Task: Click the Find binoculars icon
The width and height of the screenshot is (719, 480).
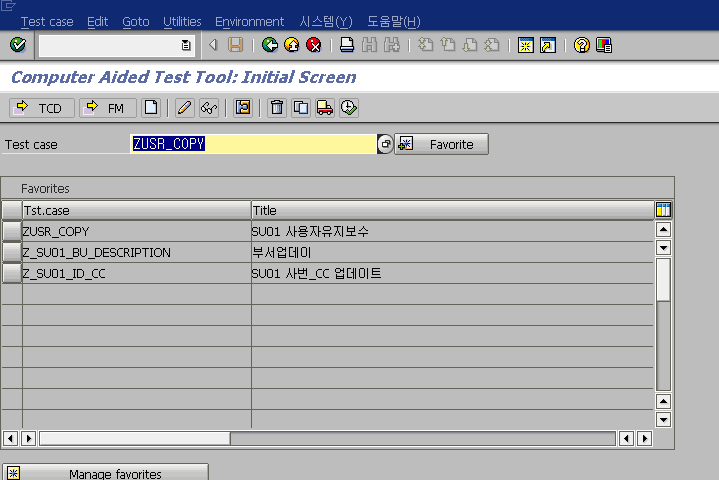Action: click(369, 45)
